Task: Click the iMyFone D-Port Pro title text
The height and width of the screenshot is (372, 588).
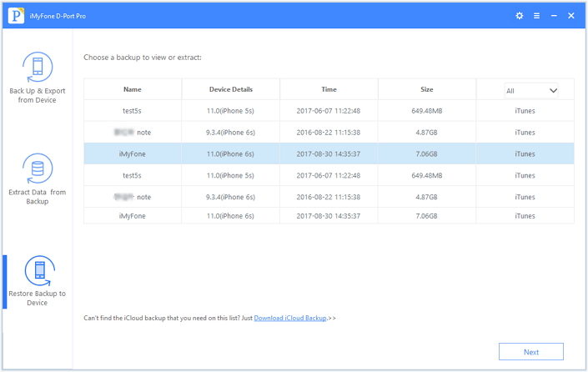Action: pos(58,16)
